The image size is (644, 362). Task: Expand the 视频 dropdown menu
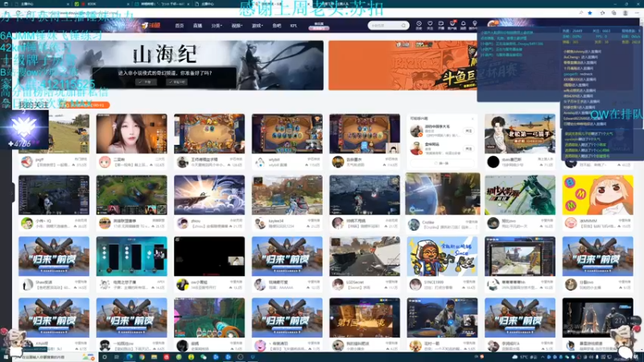point(237,26)
